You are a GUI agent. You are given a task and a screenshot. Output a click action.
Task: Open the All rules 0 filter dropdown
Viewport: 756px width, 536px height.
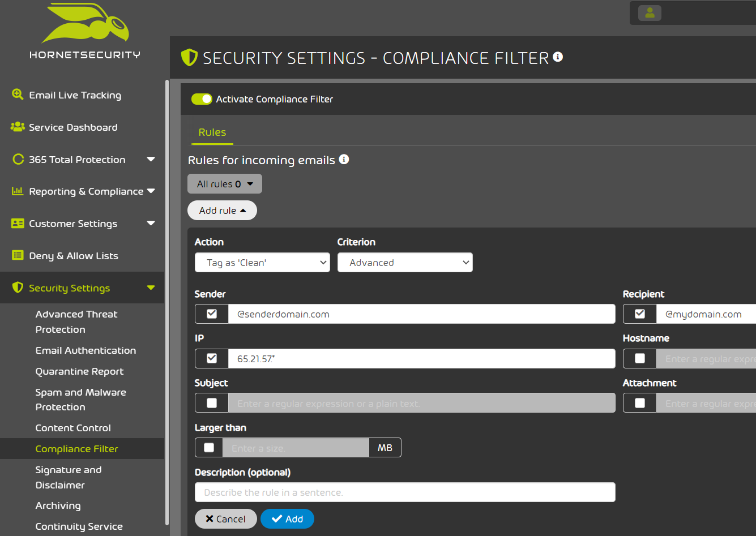tap(225, 184)
